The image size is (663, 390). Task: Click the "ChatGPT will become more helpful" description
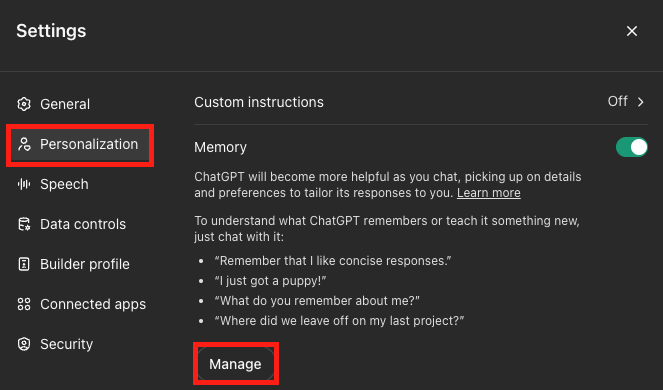point(388,185)
